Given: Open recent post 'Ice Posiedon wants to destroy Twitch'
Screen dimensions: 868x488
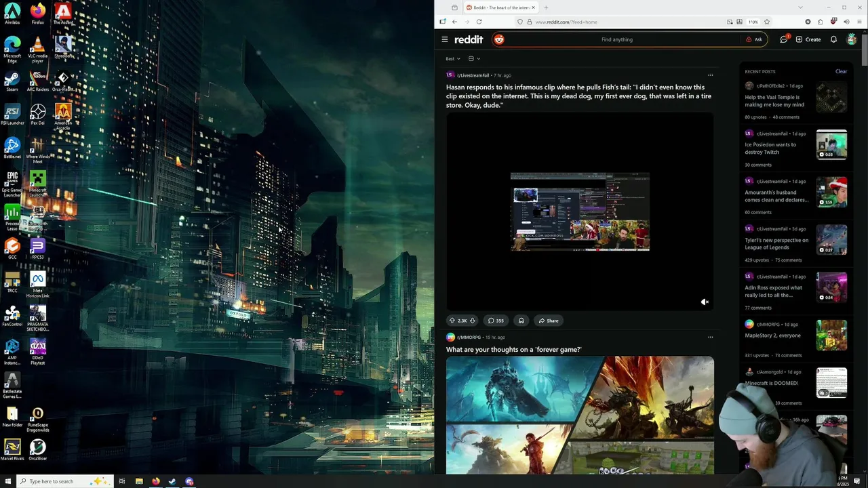Looking at the screenshot, I should 770,148.
